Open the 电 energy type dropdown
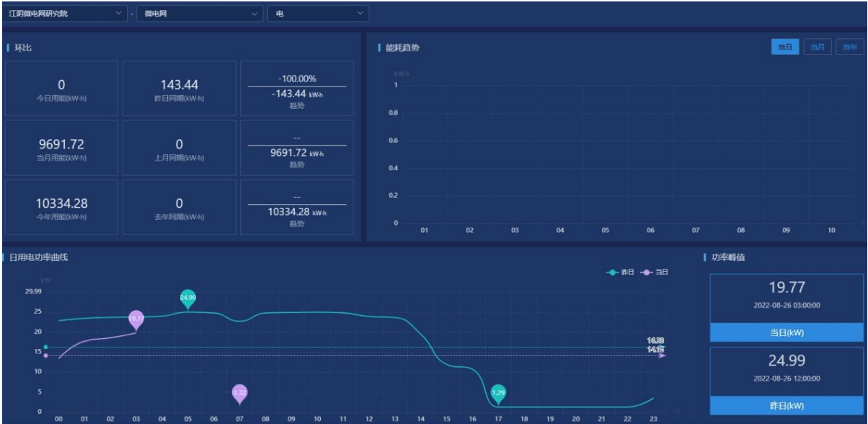Image resolution: width=868 pixels, height=424 pixels. 318,14
